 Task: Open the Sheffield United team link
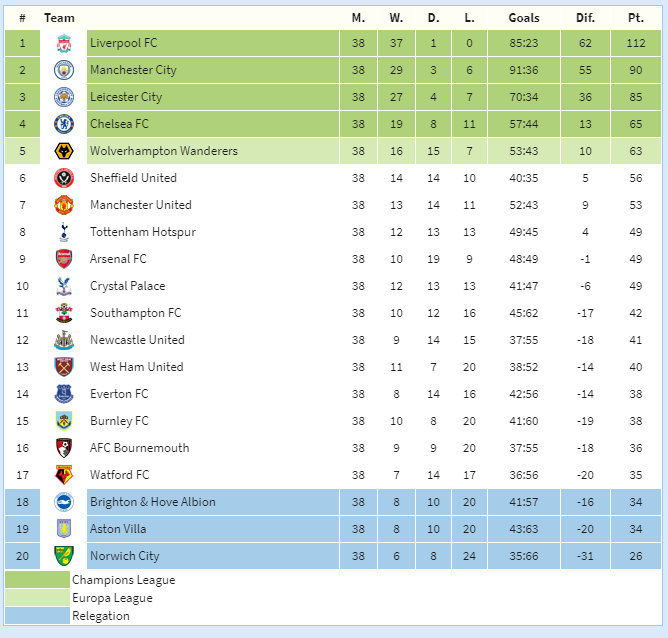(x=133, y=178)
